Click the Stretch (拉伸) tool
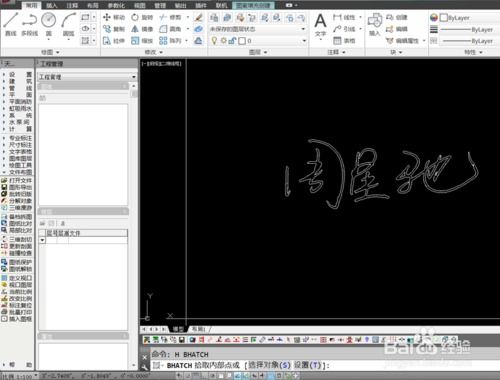 click(x=114, y=41)
